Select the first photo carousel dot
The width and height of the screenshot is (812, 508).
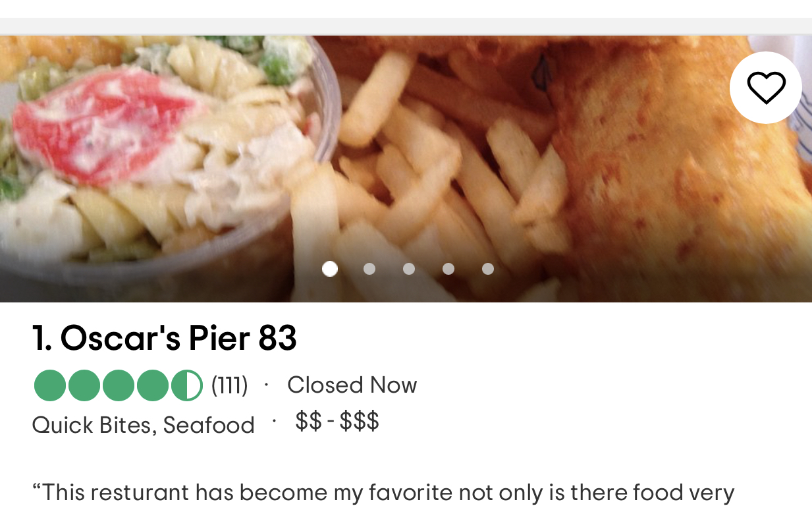[x=330, y=269]
